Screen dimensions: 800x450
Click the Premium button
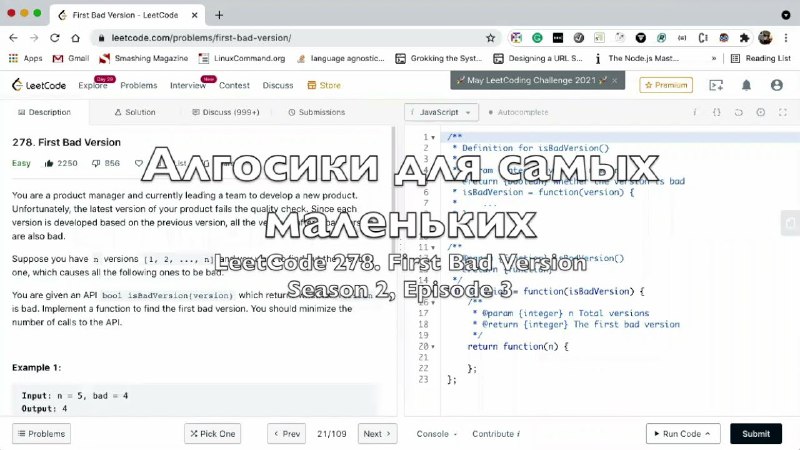point(666,85)
